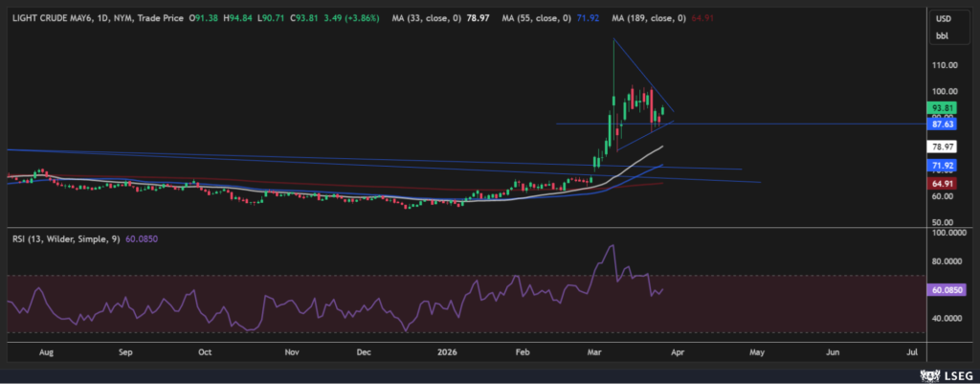Click the Apr label on time axis

click(677, 352)
